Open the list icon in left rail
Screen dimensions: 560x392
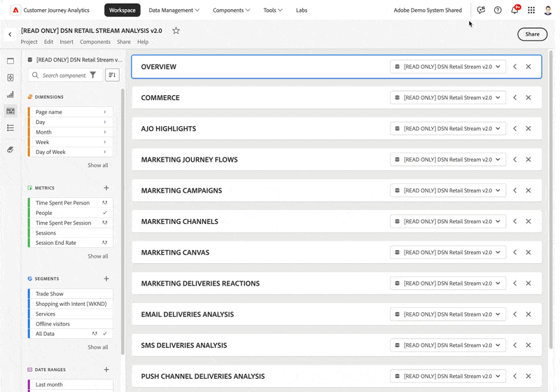tap(10, 128)
